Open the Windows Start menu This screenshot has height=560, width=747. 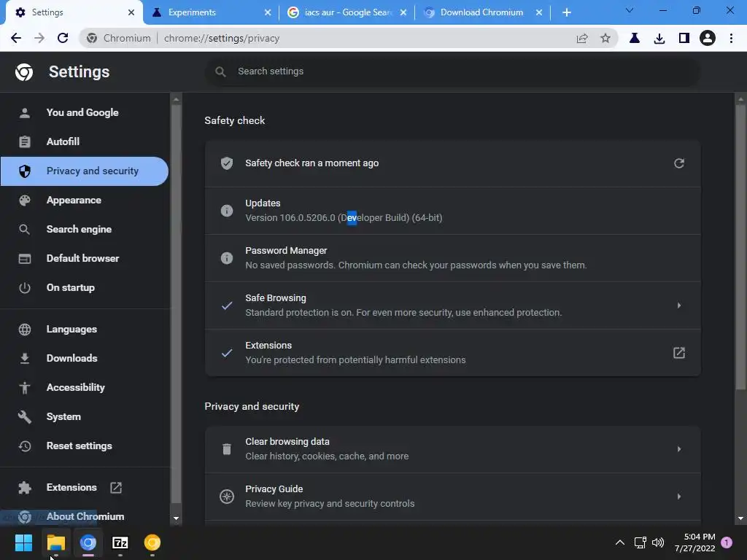[x=23, y=542]
